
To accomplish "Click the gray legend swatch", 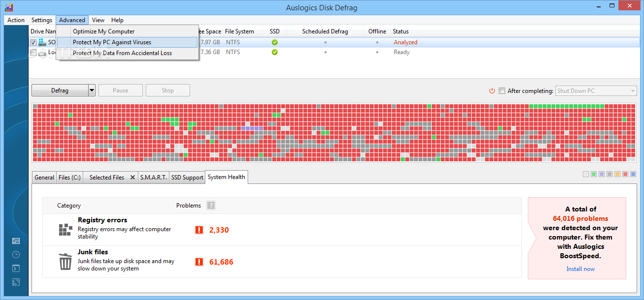I will 610,174.
